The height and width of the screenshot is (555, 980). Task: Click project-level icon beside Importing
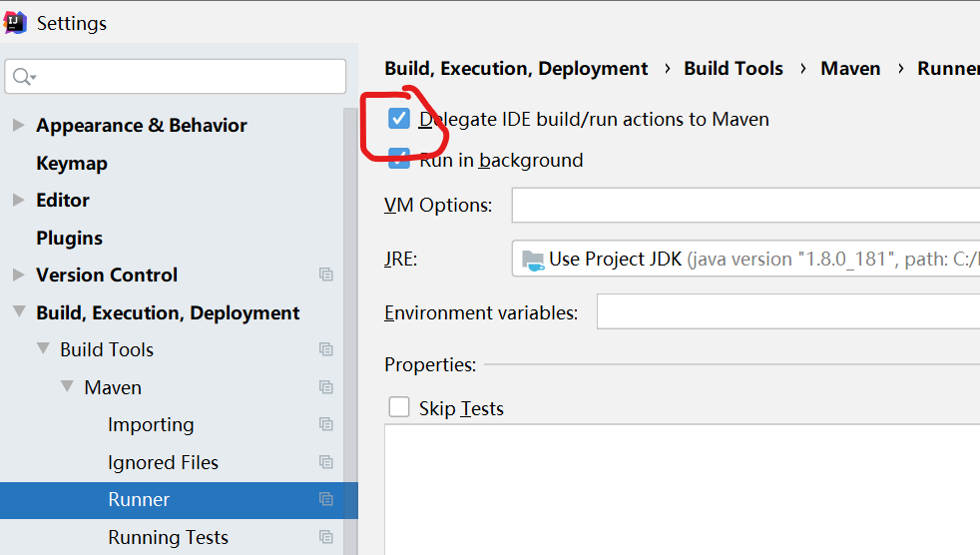coord(325,424)
